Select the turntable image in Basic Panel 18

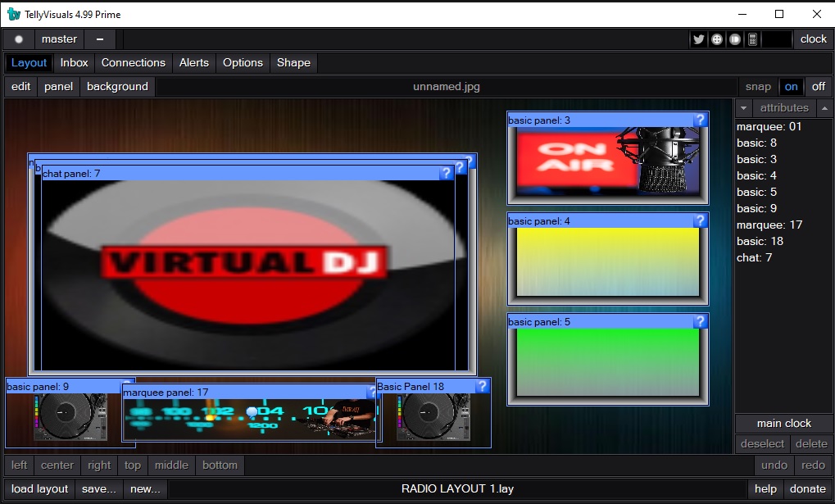(x=433, y=416)
